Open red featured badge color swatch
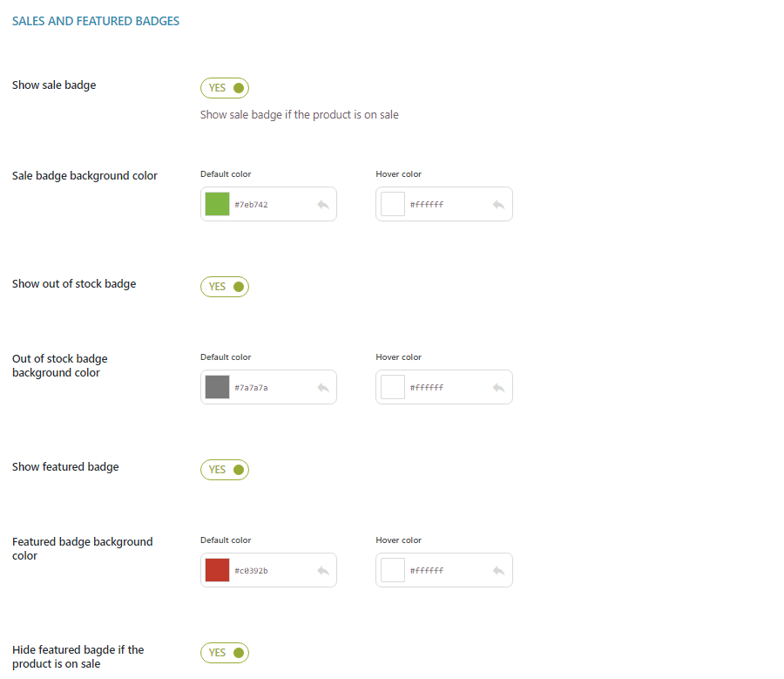784x679 pixels. click(x=218, y=570)
